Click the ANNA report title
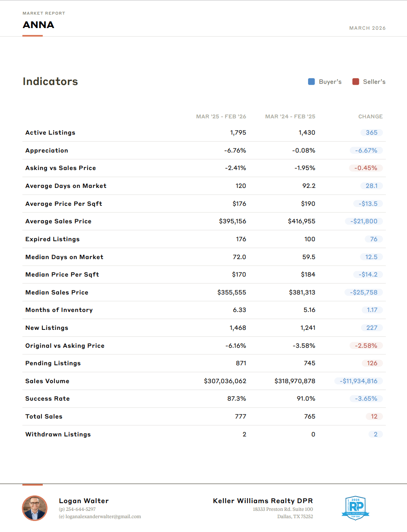This screenshot has height=532, width=407. pyautogui.click(x=38, y=25)
